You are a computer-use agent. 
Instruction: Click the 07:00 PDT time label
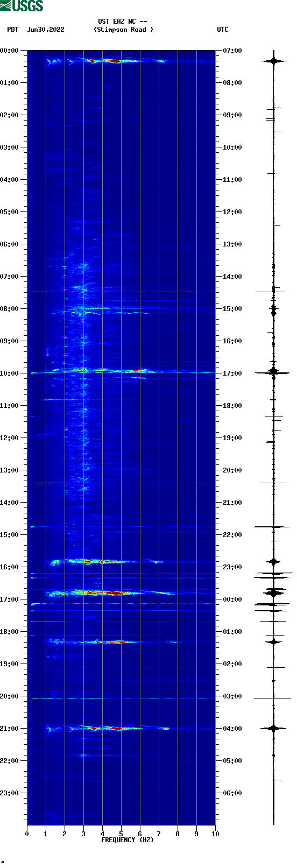(x=9, y=277)
